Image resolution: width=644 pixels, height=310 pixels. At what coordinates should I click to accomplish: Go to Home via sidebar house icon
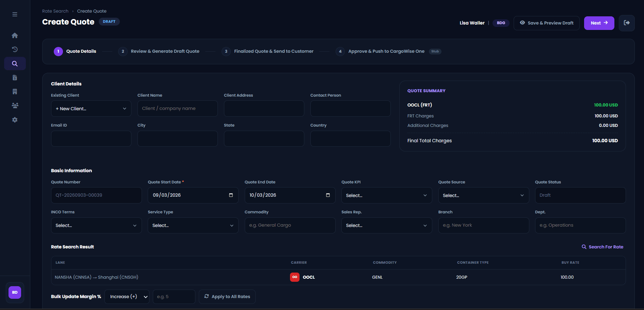coord(15,35)
